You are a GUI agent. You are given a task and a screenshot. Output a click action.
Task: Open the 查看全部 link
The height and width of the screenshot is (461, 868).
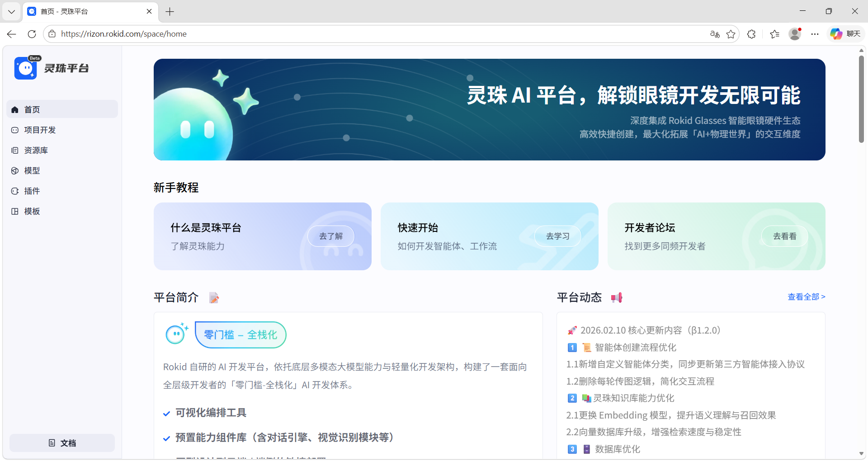(807, 297)
